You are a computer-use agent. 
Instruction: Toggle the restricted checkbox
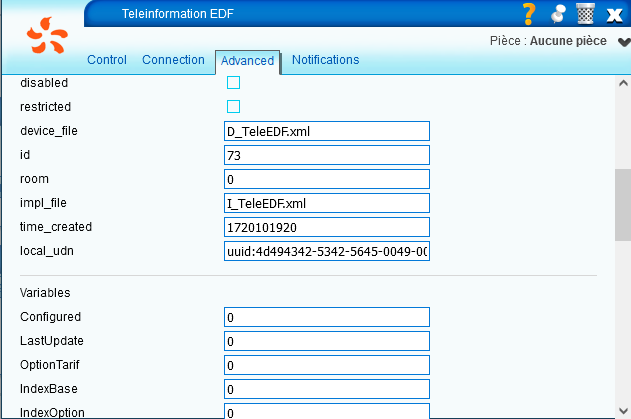(233, 107)
